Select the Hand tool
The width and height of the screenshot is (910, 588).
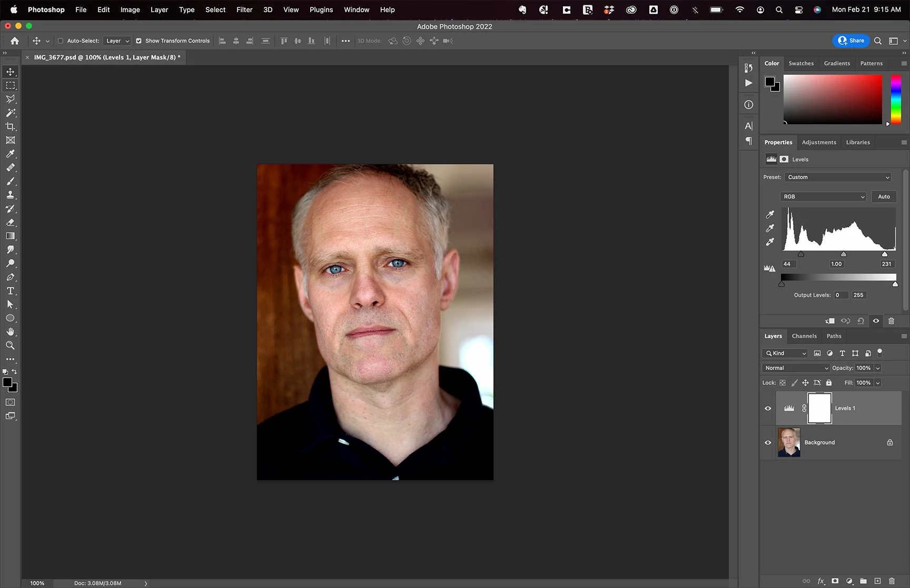point(11,332)
